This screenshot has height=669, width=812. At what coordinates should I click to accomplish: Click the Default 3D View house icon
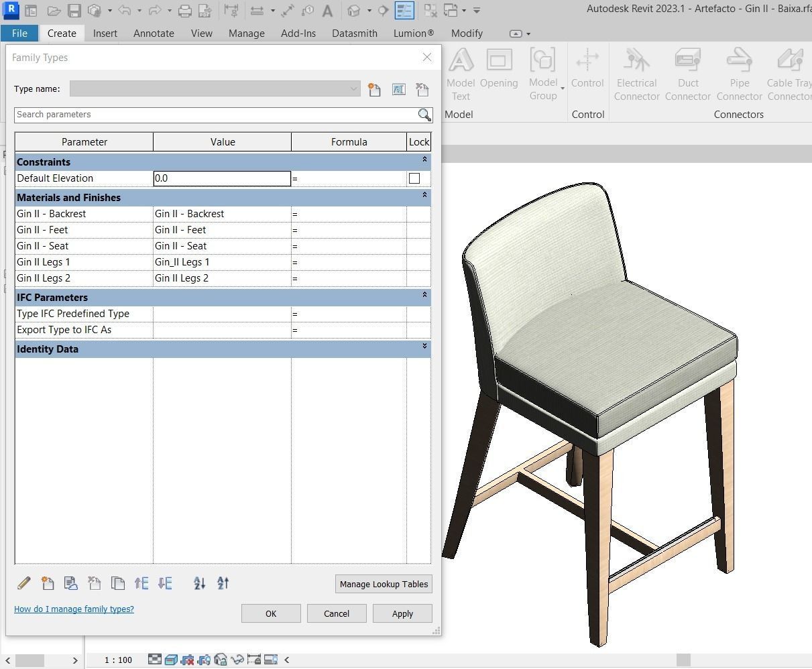[x=355, y=11]
